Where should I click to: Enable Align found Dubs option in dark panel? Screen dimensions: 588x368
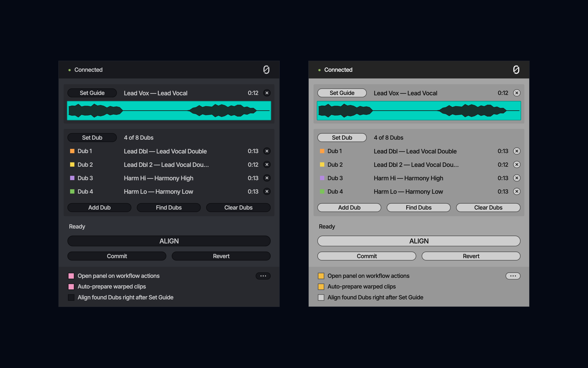coord(71,297)
